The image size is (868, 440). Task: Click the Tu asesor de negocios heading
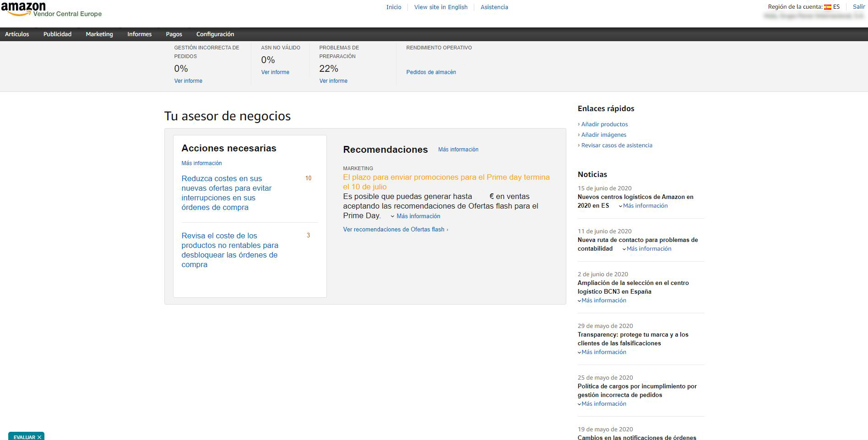(228, 116)
